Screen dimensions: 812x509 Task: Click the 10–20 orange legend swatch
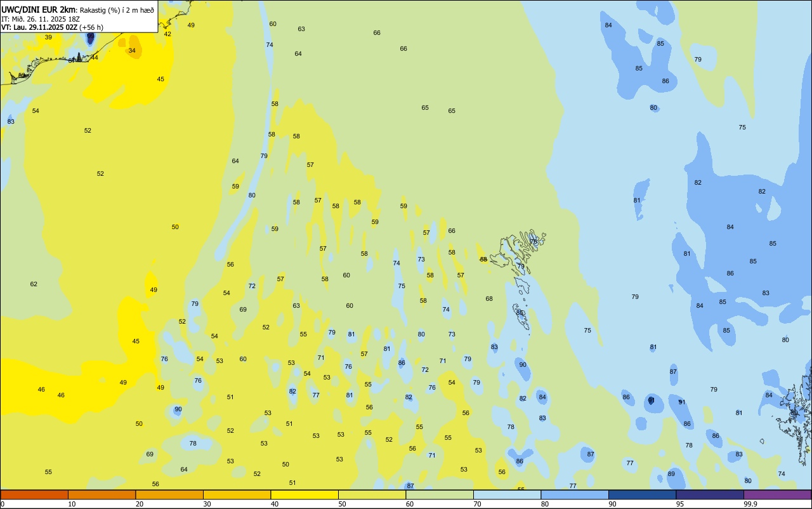coord(101,494)
